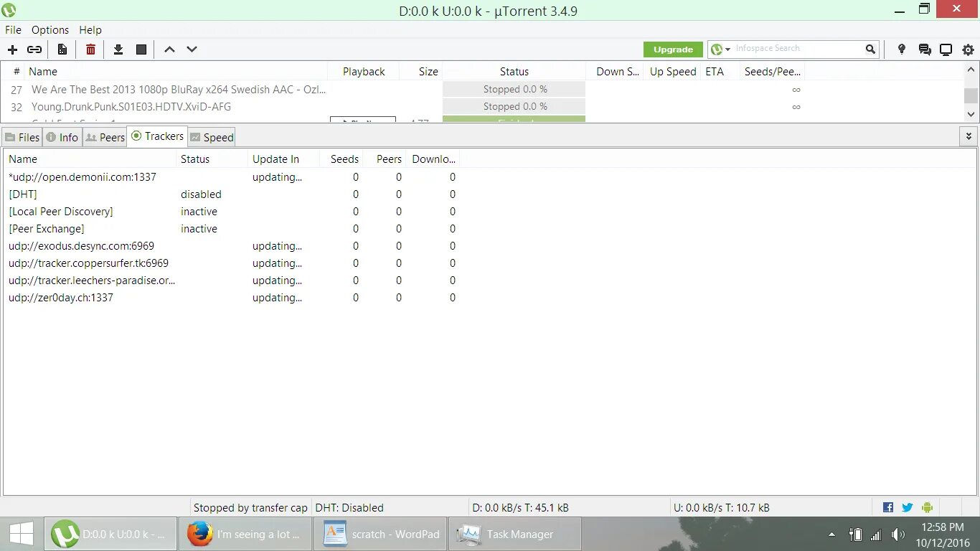The width and height of the screenshot is (980, 551).
Task: Switch to Firefox window in taskbar
Action: coord(244,534)
